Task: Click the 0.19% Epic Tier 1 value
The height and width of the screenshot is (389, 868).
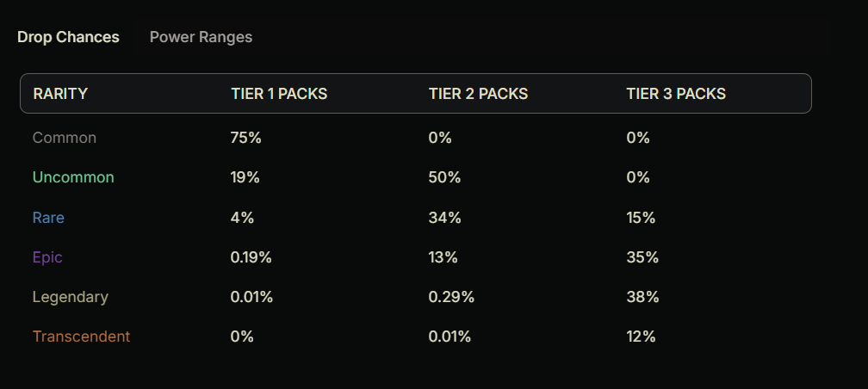Action: (x=251, y=257)
